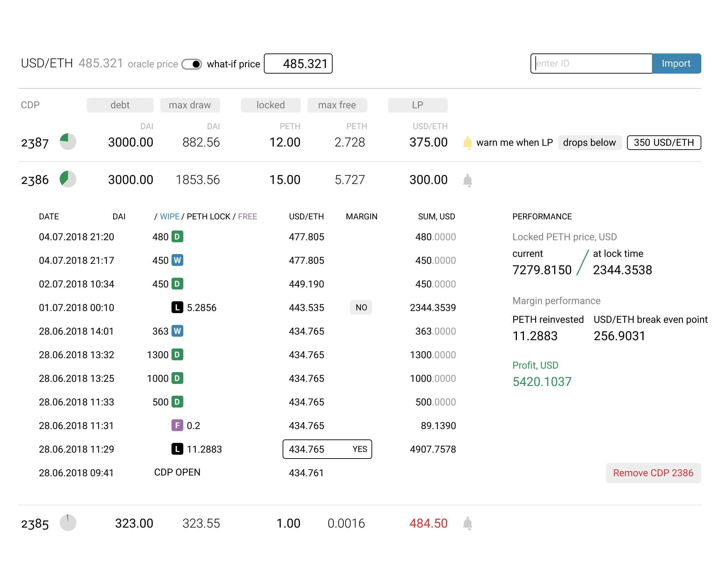Toggle the YES margin flag at 434.765

pyautogui.click(x=360, y=449)
